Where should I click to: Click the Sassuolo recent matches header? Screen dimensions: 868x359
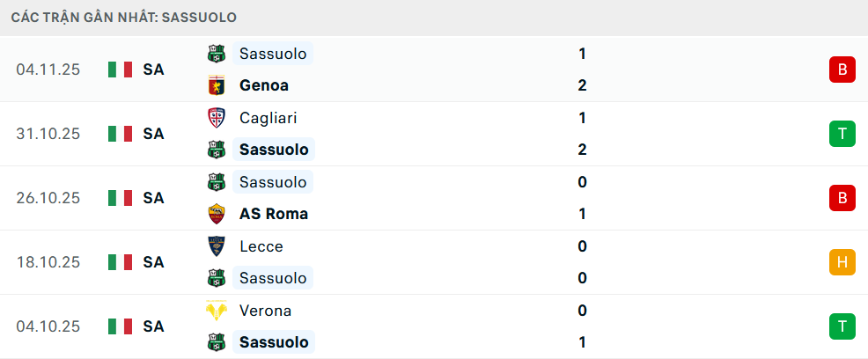123,18
